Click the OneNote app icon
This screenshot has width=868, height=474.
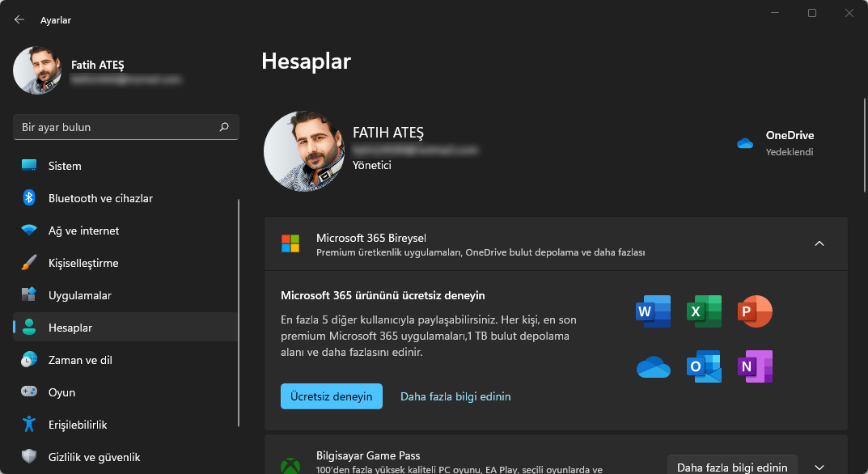(755, 366)
